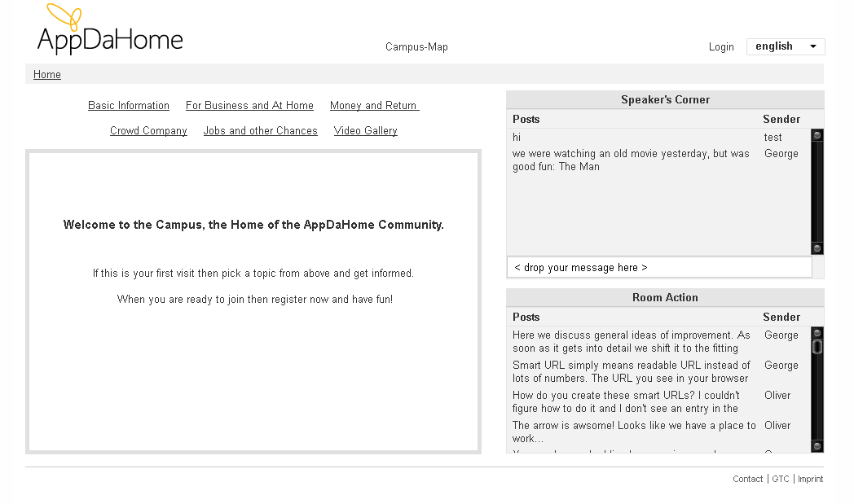Click the 'Welcome to the Campus' heading
The width and height of the screenshot is (854, 504).
tap(253, 225)
